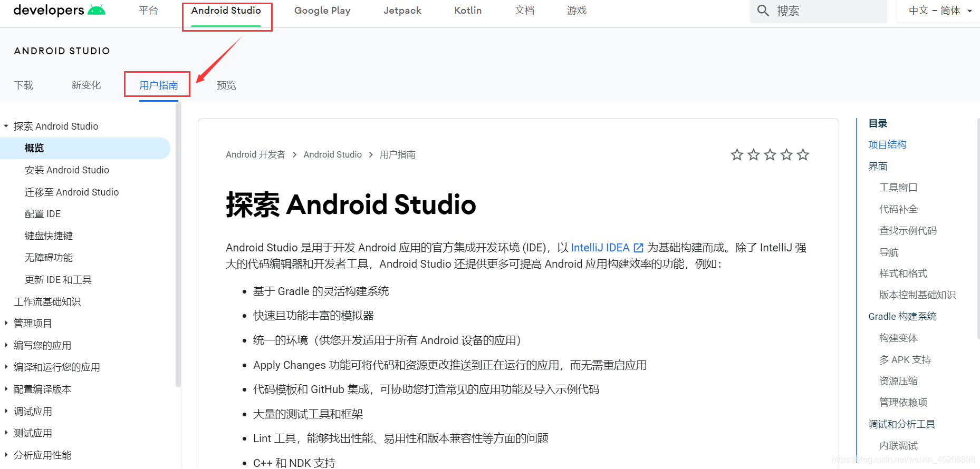Jump to Gradle 构建系统 in contents
Image resolution: width=980 pixels, height=469 pixels.
[x=902, y=316]
